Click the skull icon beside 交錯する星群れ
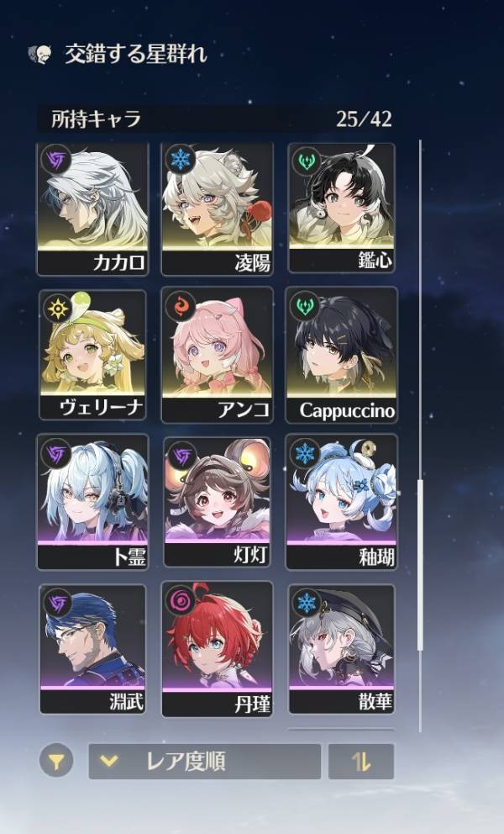The image size is (504, 834). [x=41, y=55]
